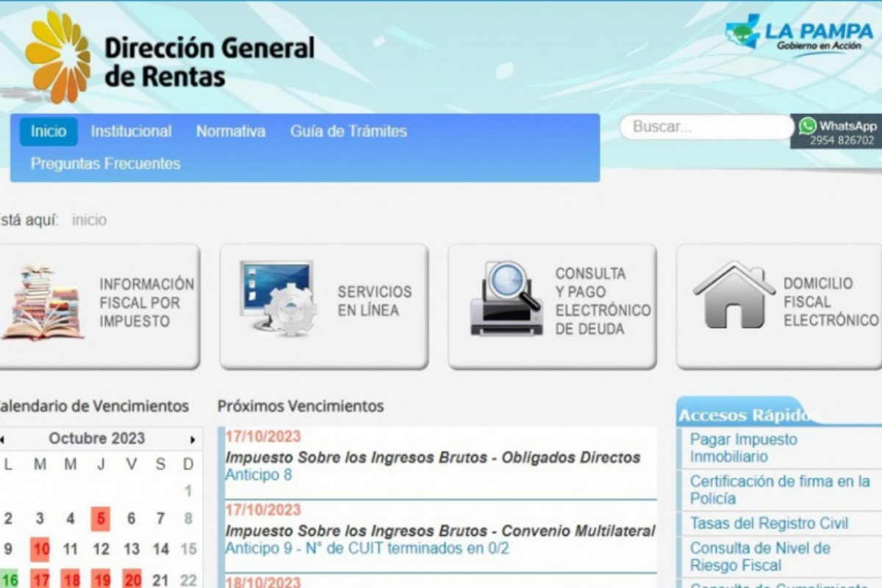882x588 pixels.
Task: Click the printer magnifier Consulta y Pago icon
Action: [x=506, y=298]
